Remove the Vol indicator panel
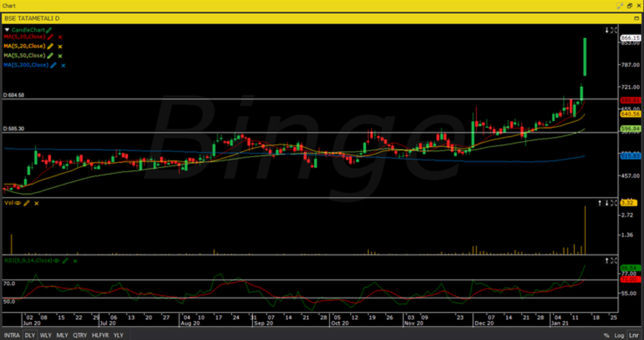Screen dimensions: 644x340 click(x=37, y=203)
